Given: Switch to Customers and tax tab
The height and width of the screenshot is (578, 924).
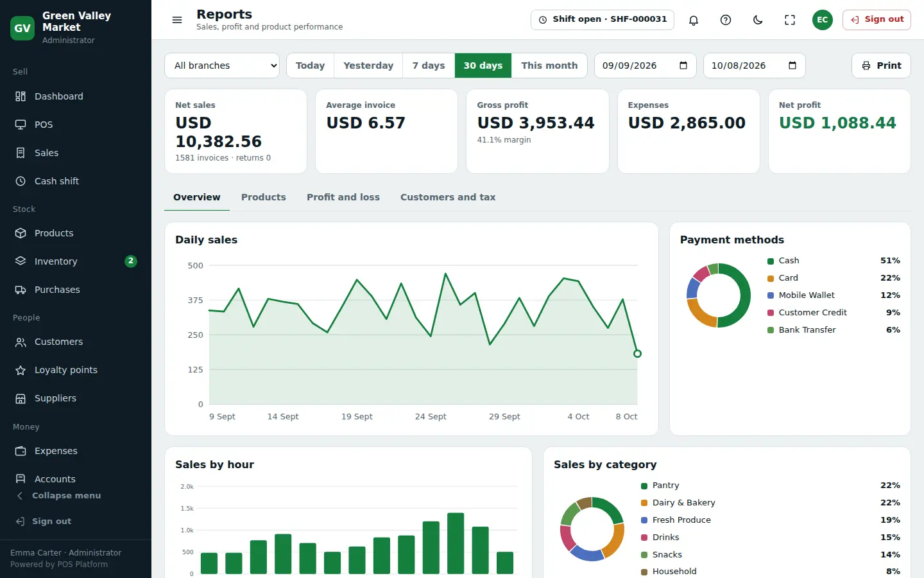Looking at the screenshot, I should [448, 198].
